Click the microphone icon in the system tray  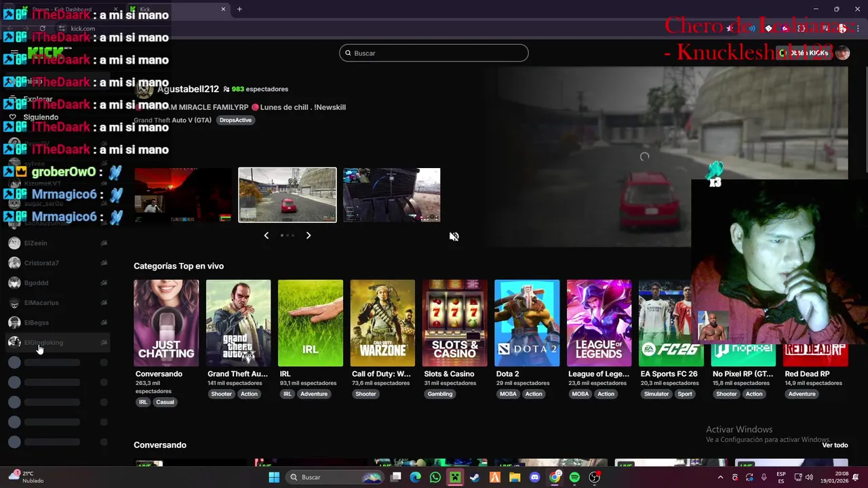(x=764, y=477)
